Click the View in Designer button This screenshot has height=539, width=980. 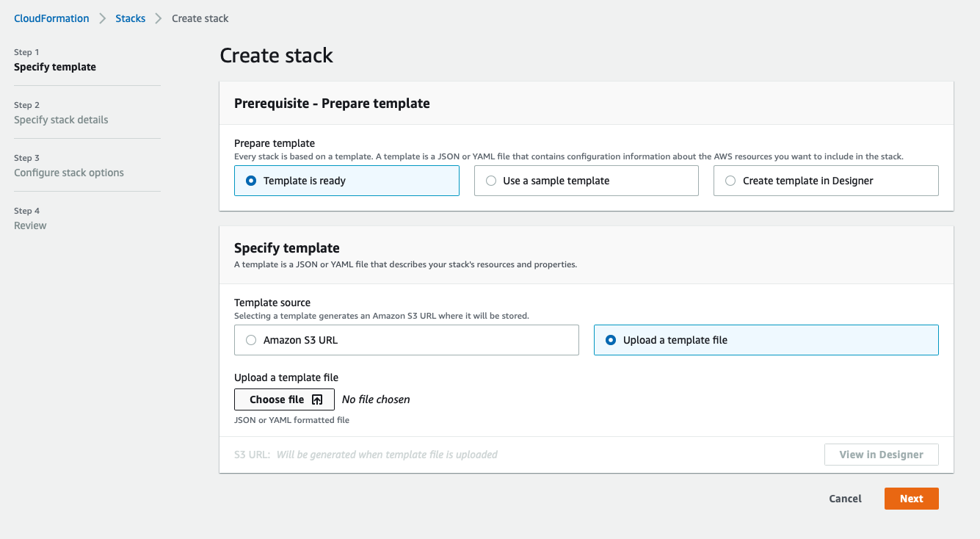(x=881, y=455)
